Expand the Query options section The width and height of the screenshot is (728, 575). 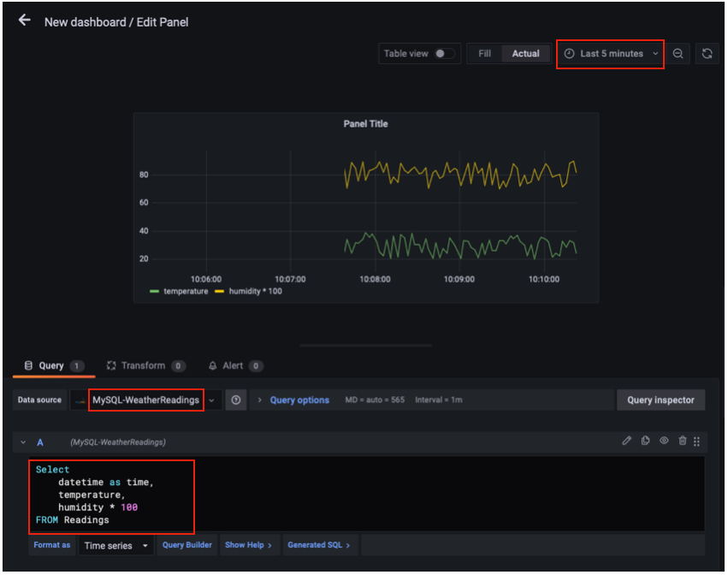[x=299, y=400]
